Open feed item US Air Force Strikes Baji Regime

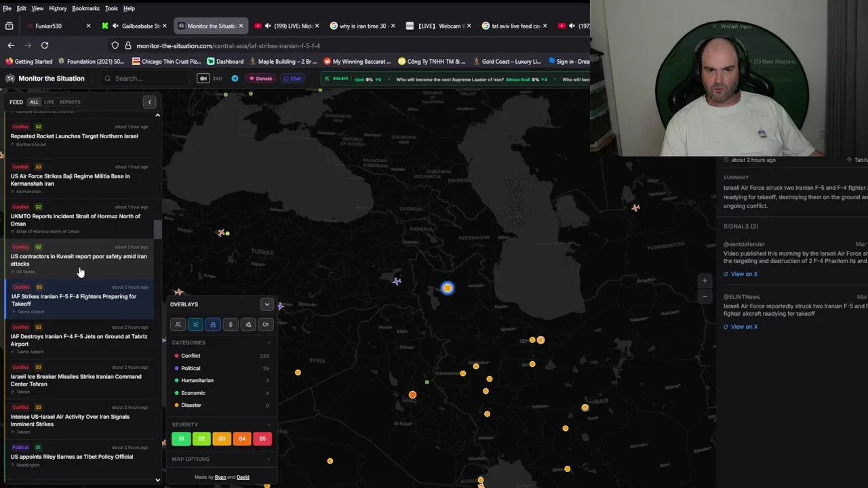(80, 180)
